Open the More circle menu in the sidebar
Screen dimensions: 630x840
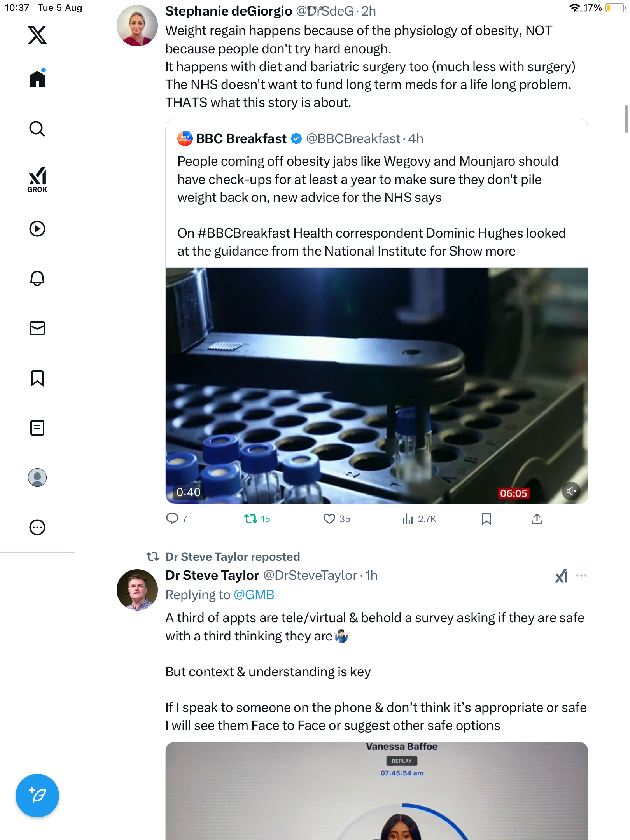pos(37,527)
